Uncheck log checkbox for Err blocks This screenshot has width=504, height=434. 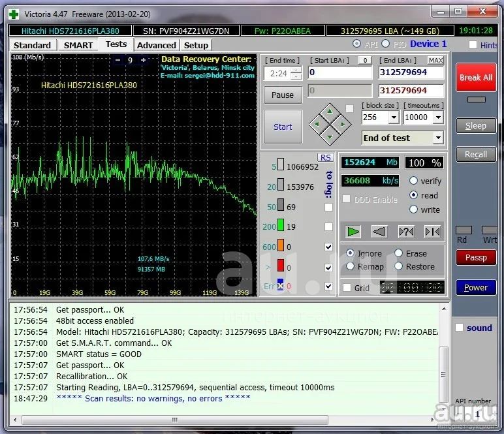tap(328, 286)
